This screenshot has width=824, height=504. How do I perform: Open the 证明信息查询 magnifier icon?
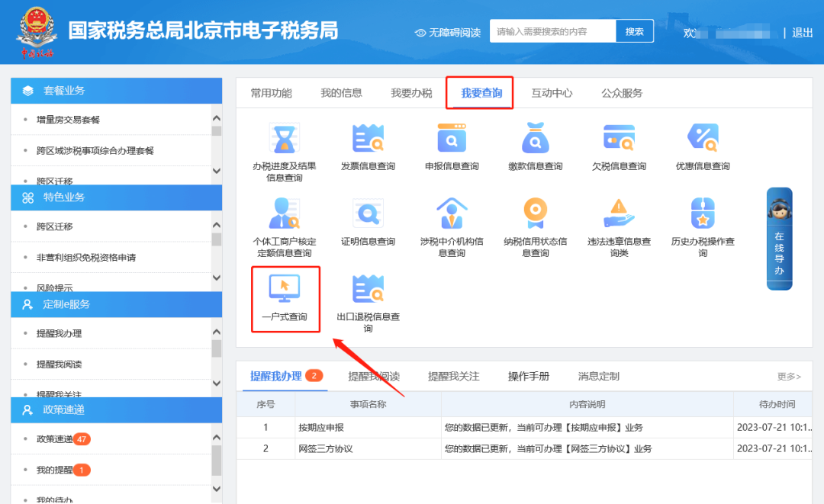coord(368,213)
